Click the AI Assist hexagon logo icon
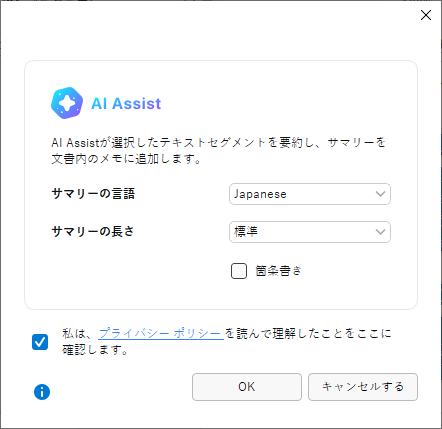442x429 pixels. click(x=67, y=103)
